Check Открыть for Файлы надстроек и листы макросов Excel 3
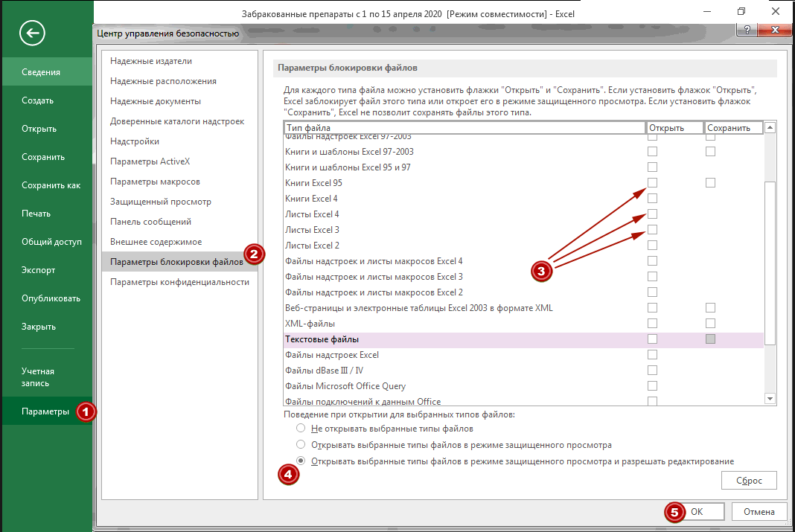Screen dimensions: 795x532 coord(653,277)
